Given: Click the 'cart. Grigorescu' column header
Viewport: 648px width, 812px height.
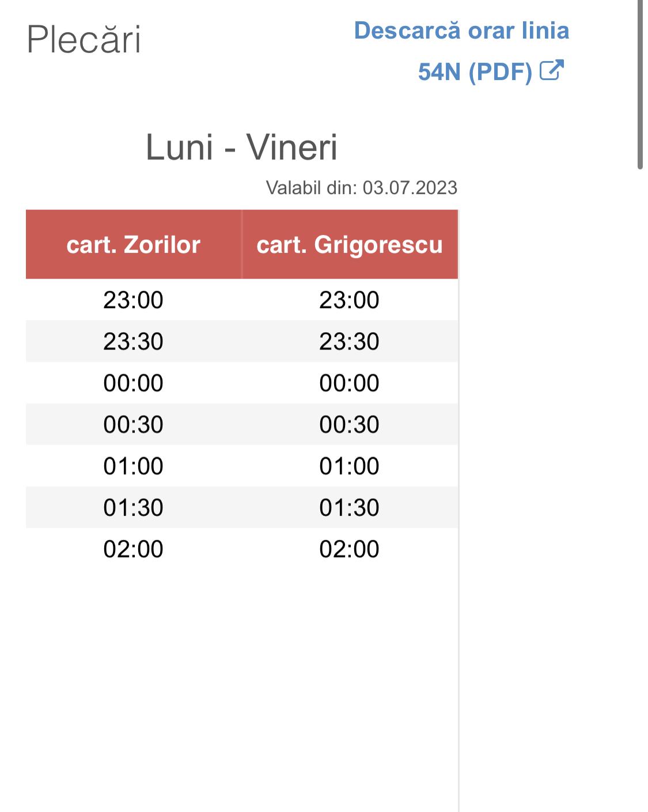Looking at the screenshot, I should click(x=350, y=245).
